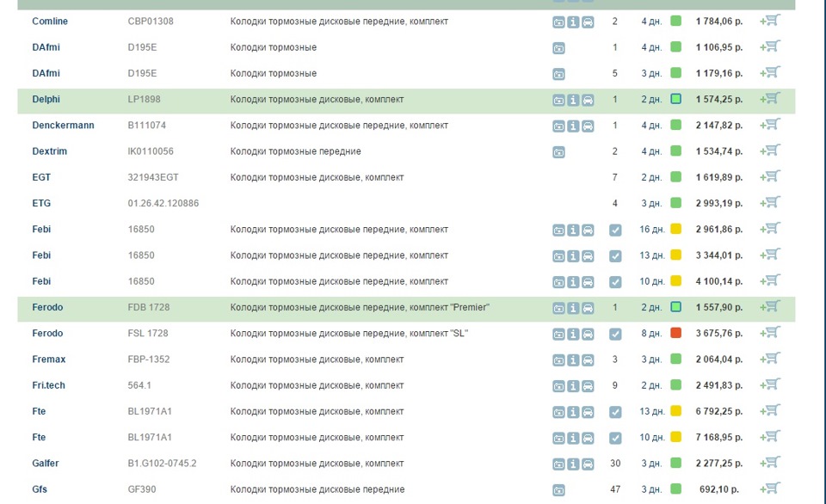
Task: Open info icon for Ferodo FDB 1728
Action: [573, 308]
